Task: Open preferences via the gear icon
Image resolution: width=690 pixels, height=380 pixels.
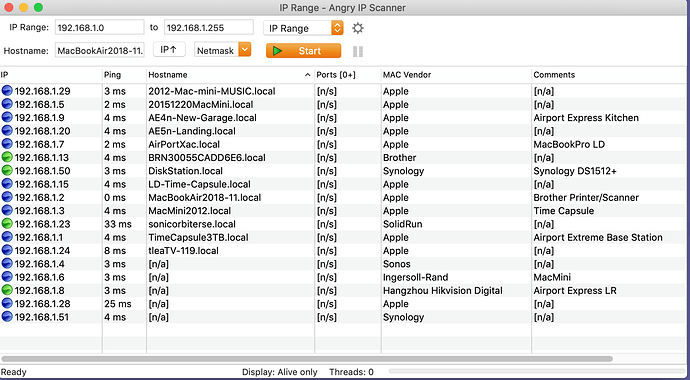Action: tap(358, 28)
